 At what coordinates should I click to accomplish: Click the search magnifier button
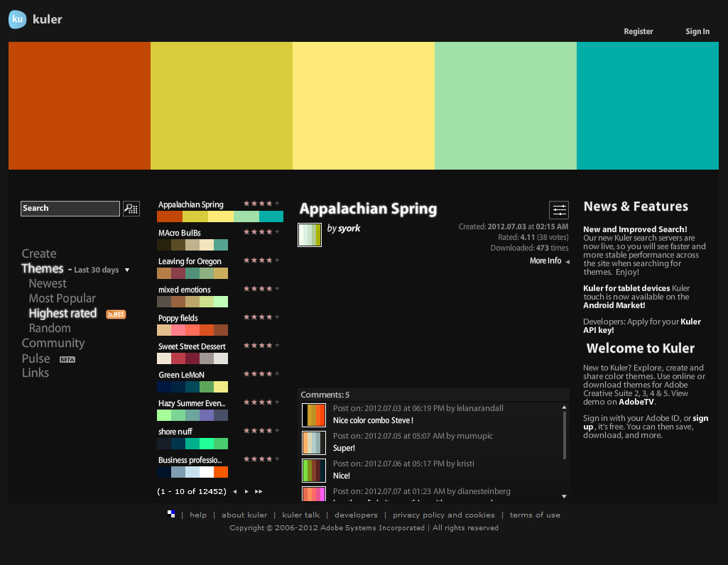tap(131, 208)
